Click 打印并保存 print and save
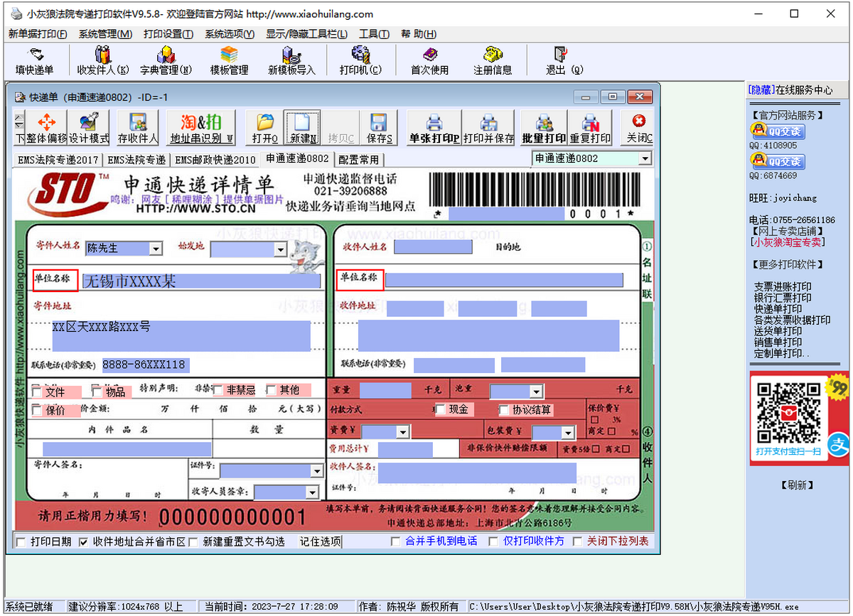This screenshot has height=616, width=853. (x=488, y=129)
